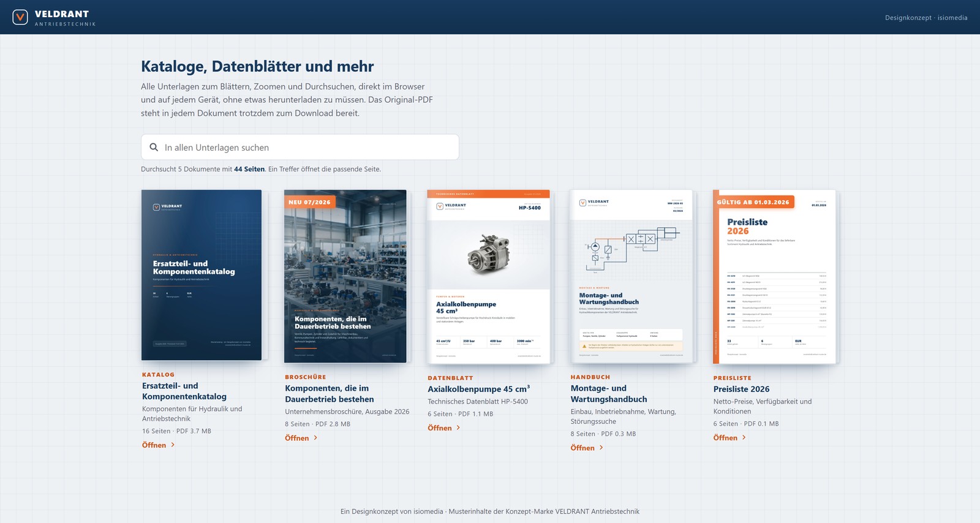Click the chevron next to Öffnen under Preisliste 2026
This screenshot has height=523, width=980.
(744, 437)
